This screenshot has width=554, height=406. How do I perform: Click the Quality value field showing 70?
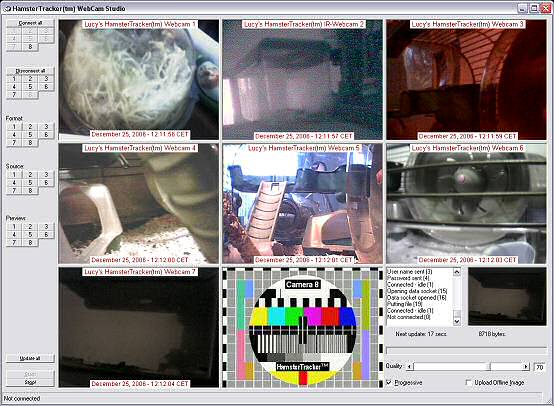pos(540,367)
